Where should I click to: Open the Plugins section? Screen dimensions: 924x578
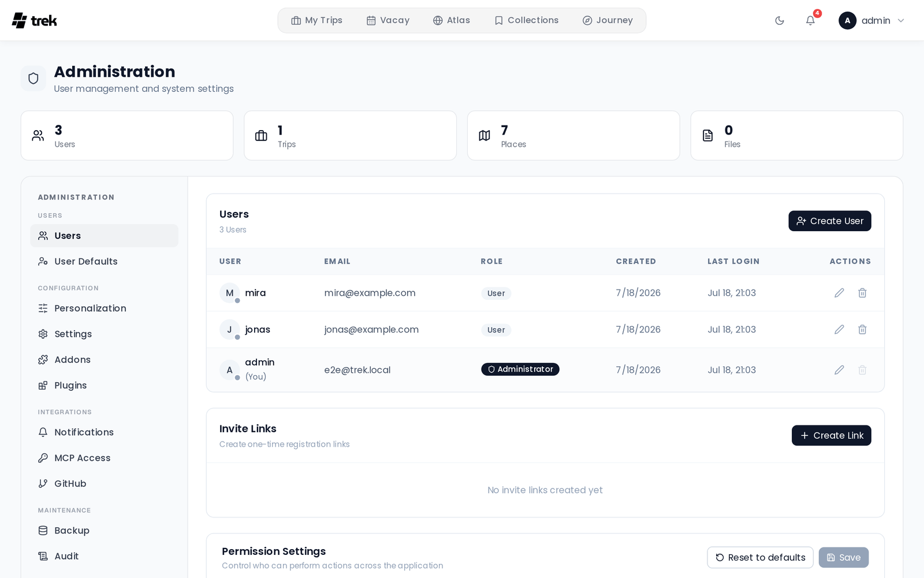pos(104,386)
